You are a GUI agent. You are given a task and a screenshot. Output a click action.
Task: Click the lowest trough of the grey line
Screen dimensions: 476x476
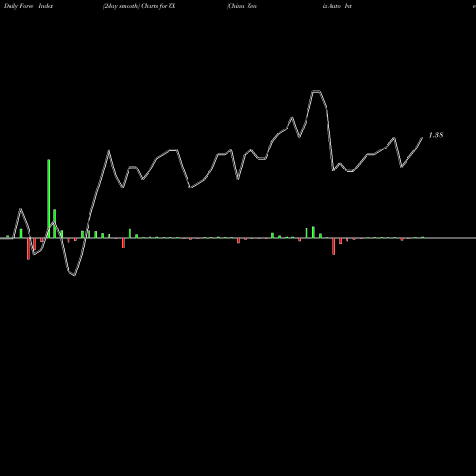75,275
